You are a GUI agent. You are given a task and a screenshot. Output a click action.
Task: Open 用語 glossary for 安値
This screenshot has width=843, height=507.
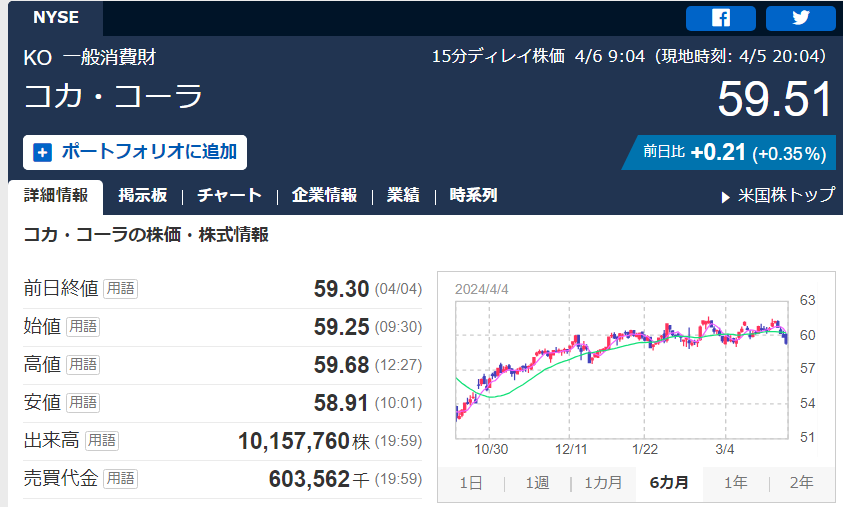tap(83, 402)
